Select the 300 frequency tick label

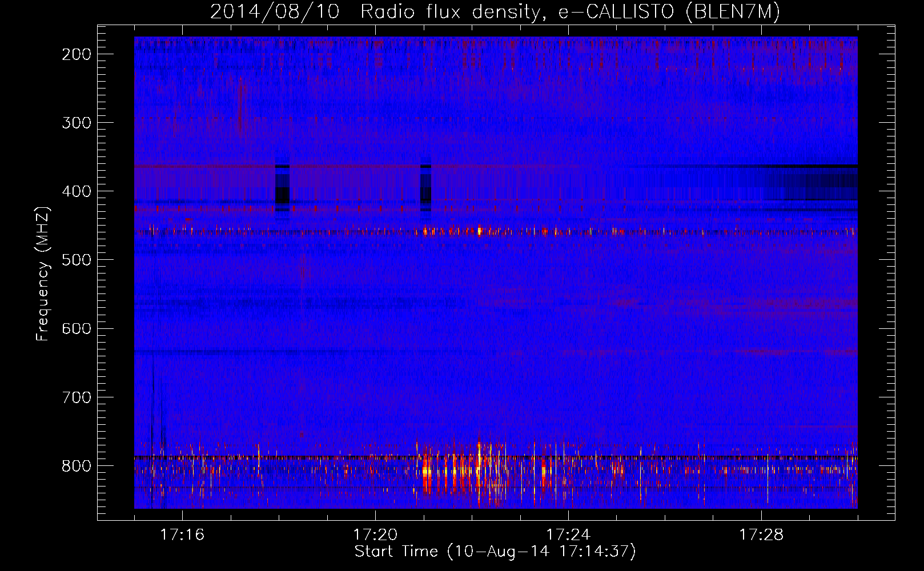tap(76, 123)
